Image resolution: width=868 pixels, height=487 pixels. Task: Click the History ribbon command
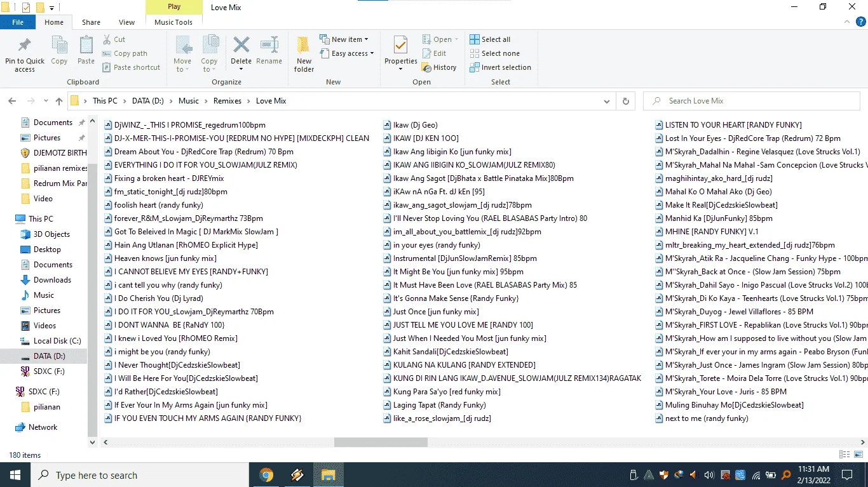point(438,67)
